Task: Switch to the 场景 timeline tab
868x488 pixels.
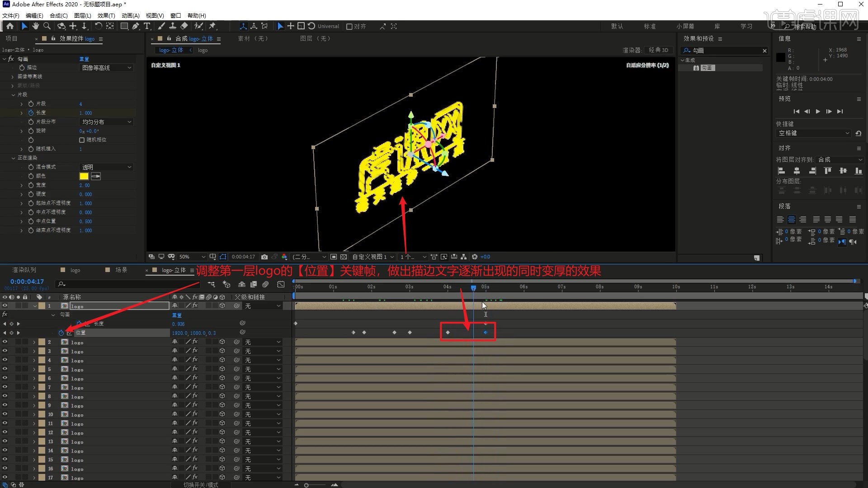Action: (x=121, y=270)
